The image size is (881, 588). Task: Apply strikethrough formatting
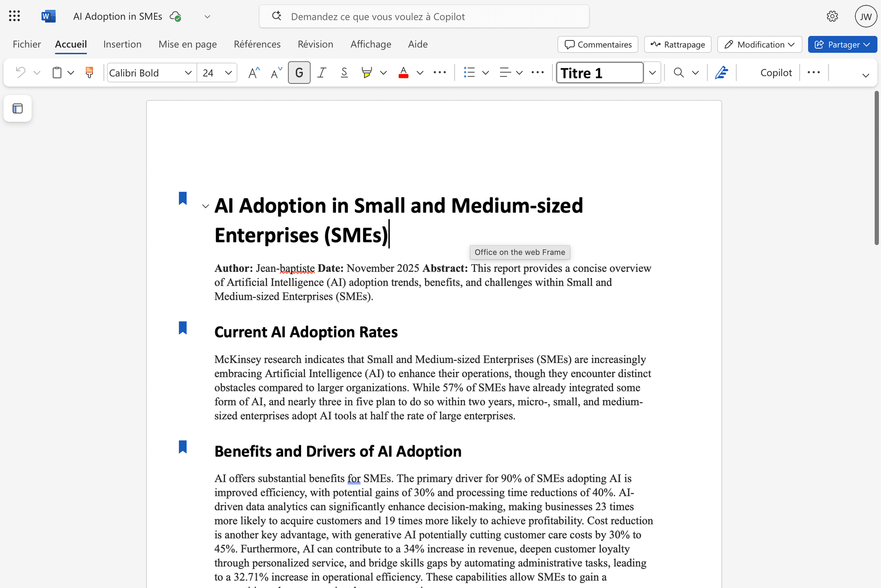point(440,72)
